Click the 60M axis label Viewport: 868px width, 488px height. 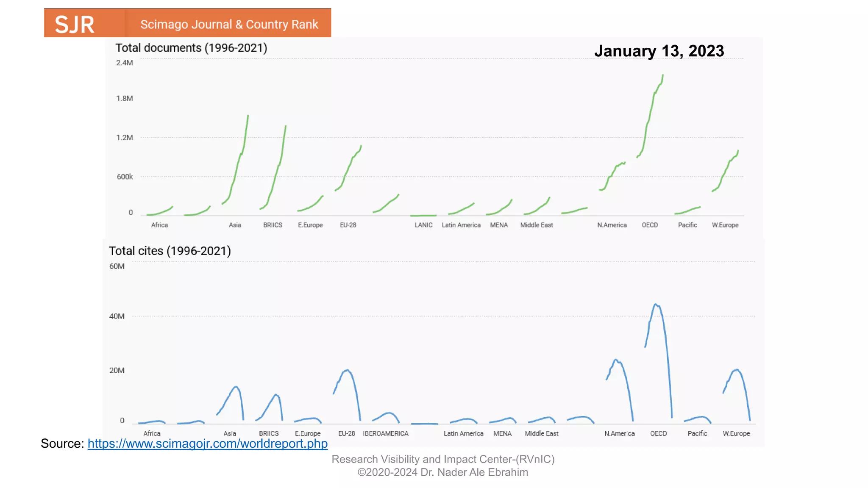tap(117, 266)
